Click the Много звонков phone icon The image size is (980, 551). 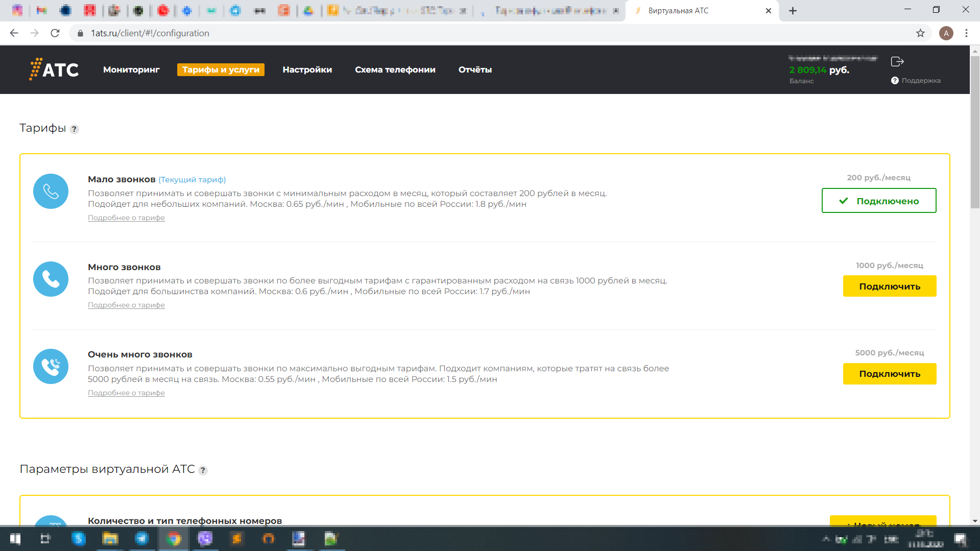pos(51,279)
